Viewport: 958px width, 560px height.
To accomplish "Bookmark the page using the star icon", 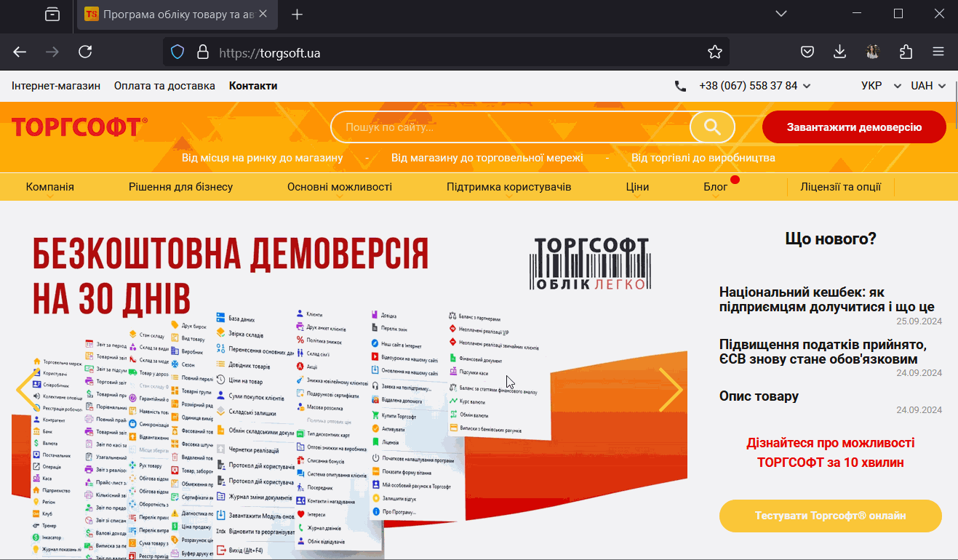I will point(714,52).
